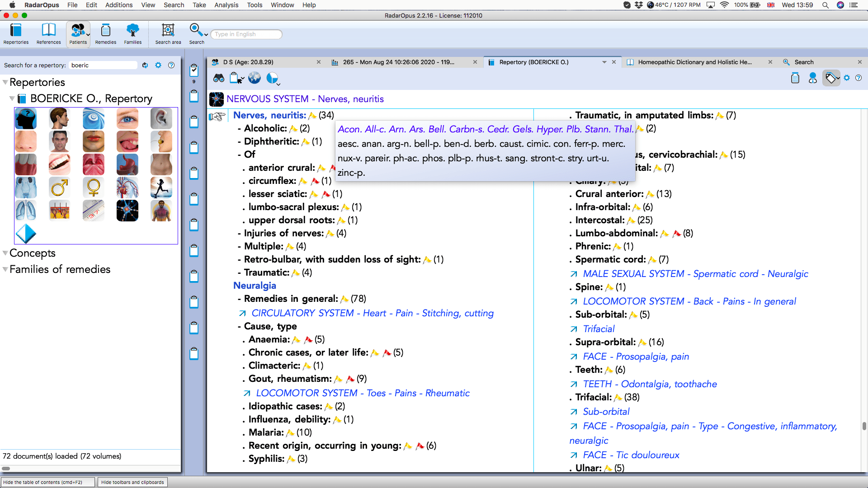Screen dimensions: 868x488
Task: Follow the MALE SEXUAL SYSTEM - Spermatic cord link
Action: click(x=695, y=274)
